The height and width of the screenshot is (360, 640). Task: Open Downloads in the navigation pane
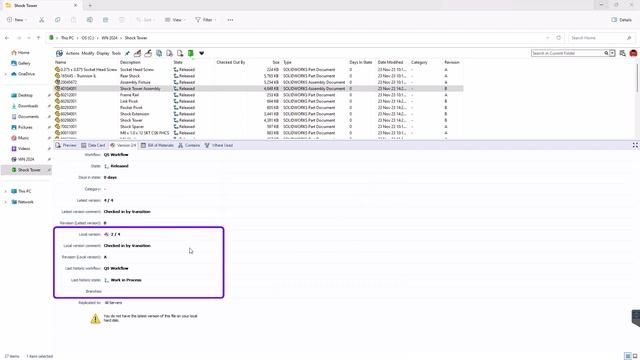click(x=24, y=106)
